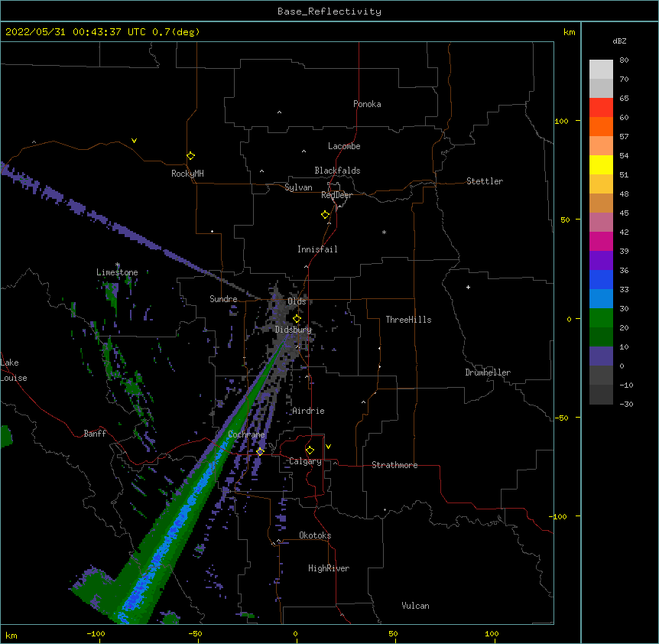The height and width of the screenshot is (644, 659).
Task: Click the Lacombe label
Action: [x=344, y=146]
